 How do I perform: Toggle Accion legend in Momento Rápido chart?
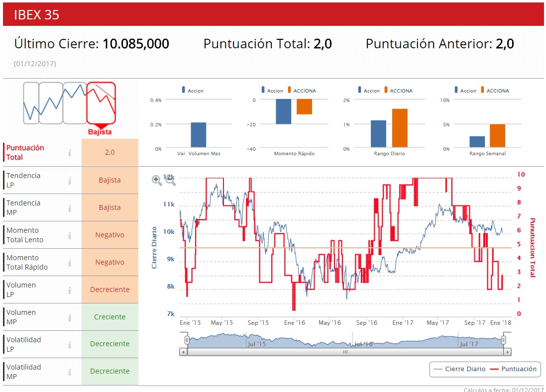click(272, 90)
